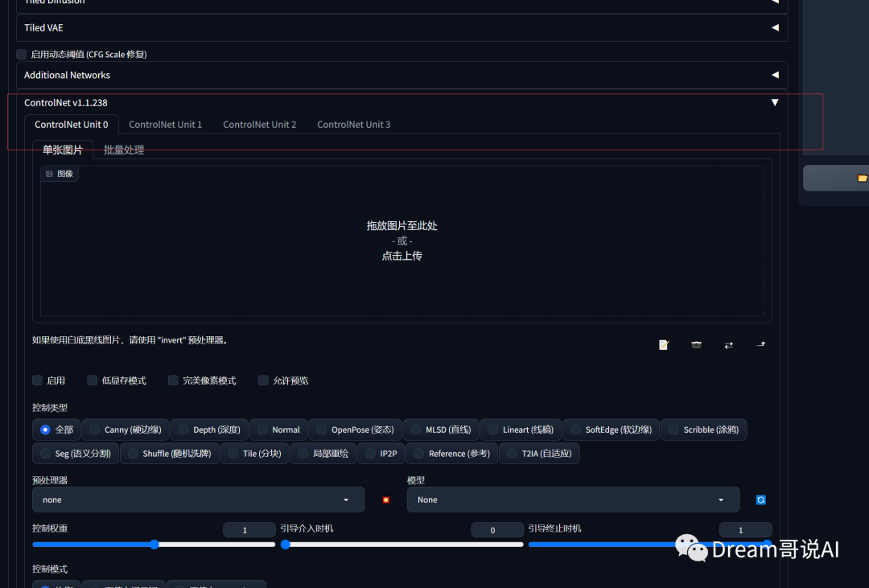Select 局部重绘 control type
Viewport: 869px width, 588px height.
coord(323,454)
